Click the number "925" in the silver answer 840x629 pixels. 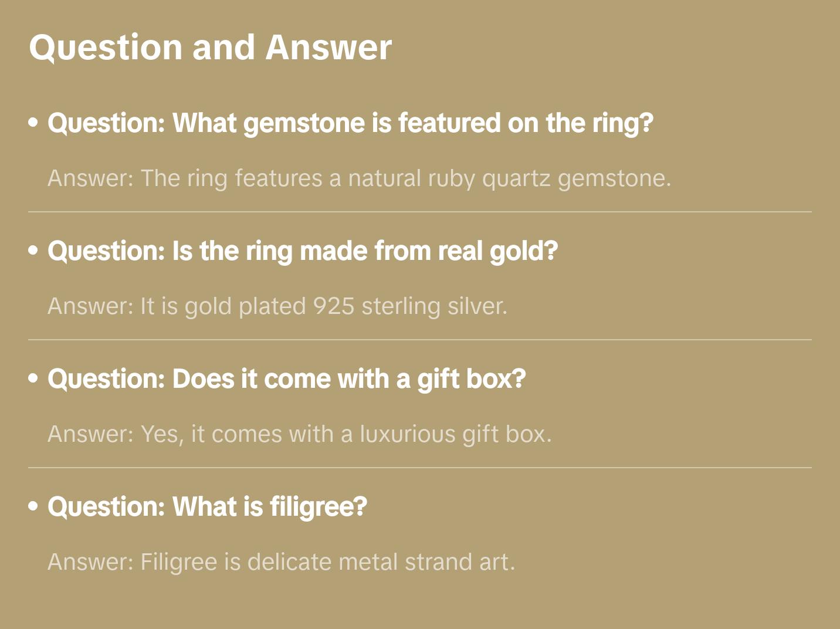point(333,306)
